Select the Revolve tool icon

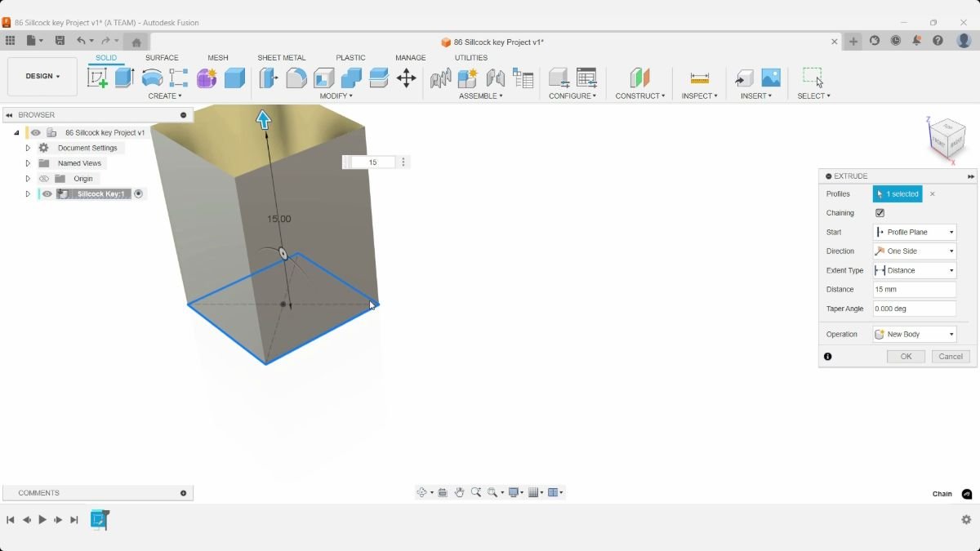pos(152,78)
